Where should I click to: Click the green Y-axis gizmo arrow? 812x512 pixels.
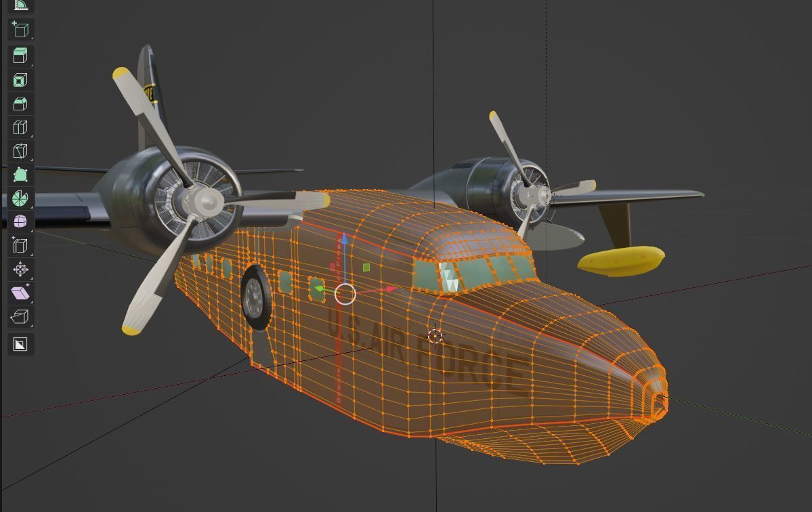[320, 289]
